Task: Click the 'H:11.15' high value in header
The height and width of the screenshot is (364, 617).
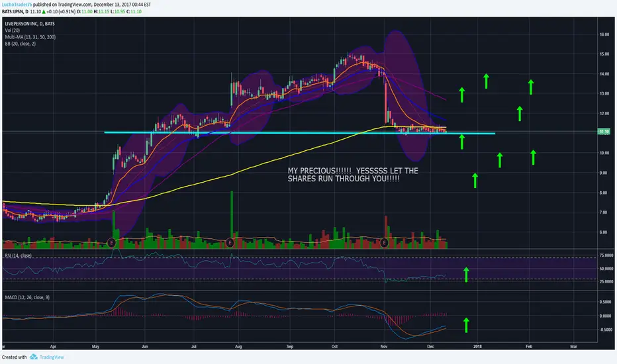Action: pos(101,12)
